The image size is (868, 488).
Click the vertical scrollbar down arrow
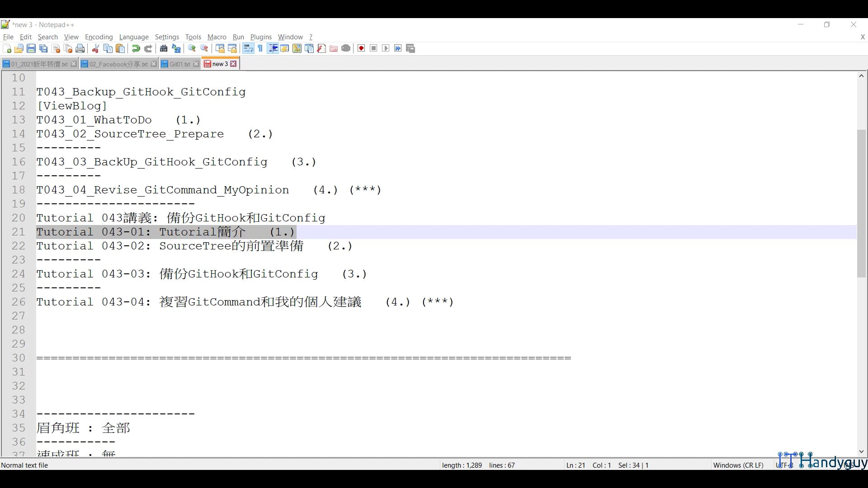click(861, 451)
